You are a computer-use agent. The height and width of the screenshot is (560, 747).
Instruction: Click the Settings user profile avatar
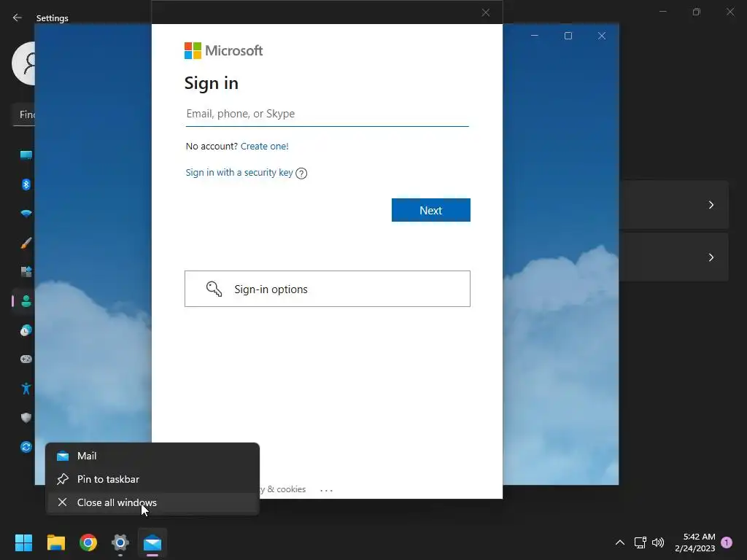click(x=23, y=63)
